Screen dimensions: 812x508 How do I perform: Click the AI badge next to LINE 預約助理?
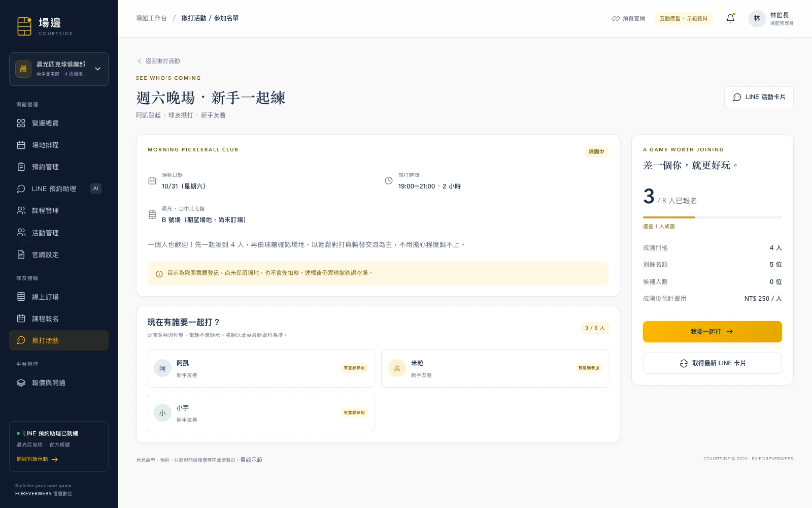pyautogui.click(x=96, y=188)
